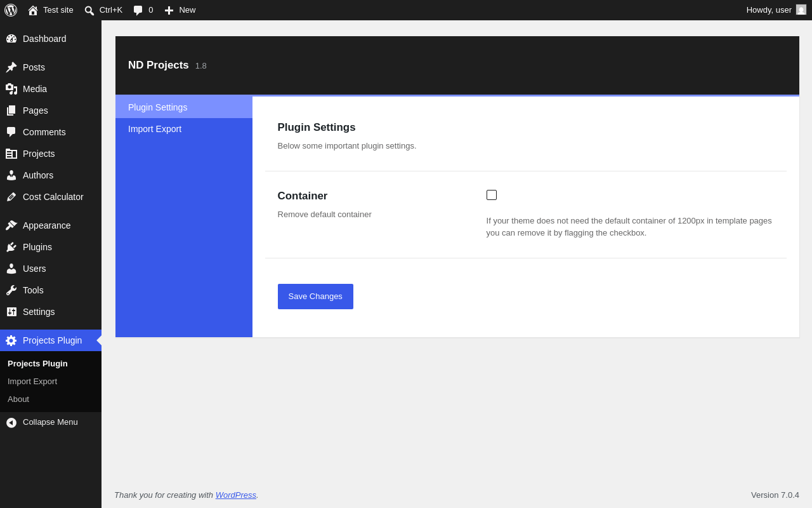Click the Plugin Settings heading text

coord(317,128)
